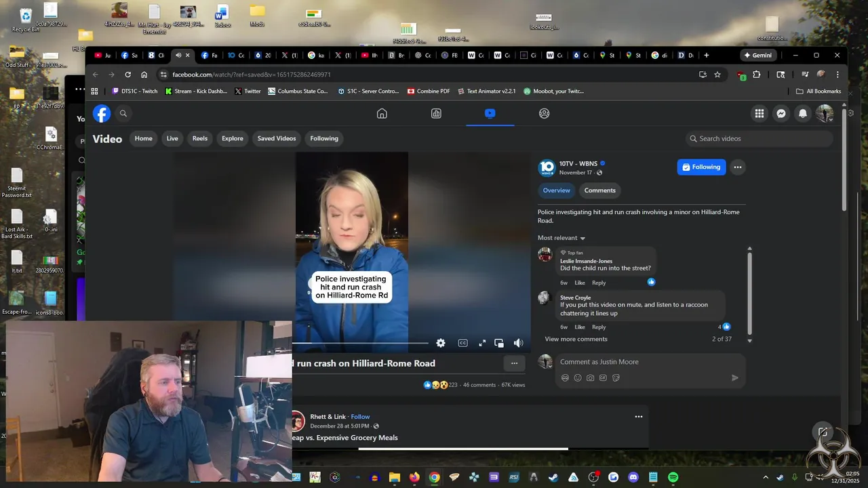Show hidden system tray icons
Image resolution: width=868 pixels, height=488 pixels.
(x=766, y=477)
